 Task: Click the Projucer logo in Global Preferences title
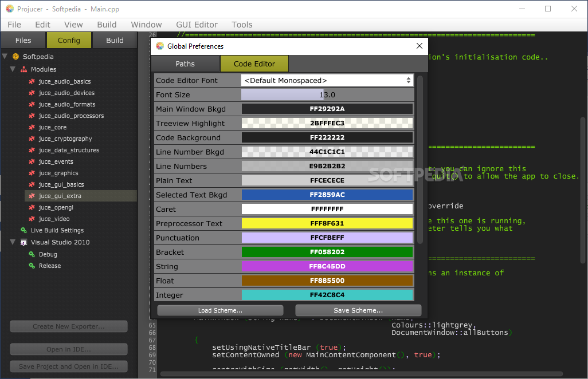[x=160, y=46]
